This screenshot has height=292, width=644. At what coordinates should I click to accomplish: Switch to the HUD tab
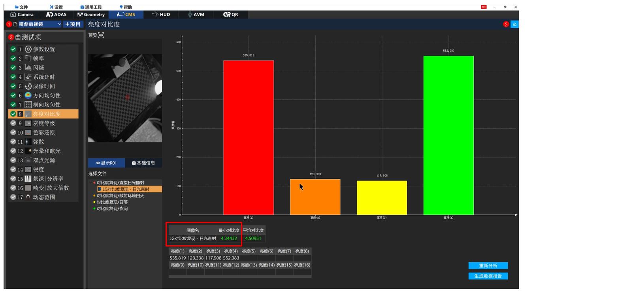161,15
